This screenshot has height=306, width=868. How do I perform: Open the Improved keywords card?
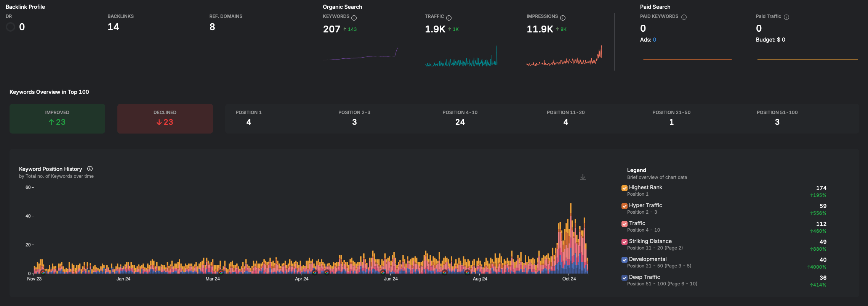[57, 119]
